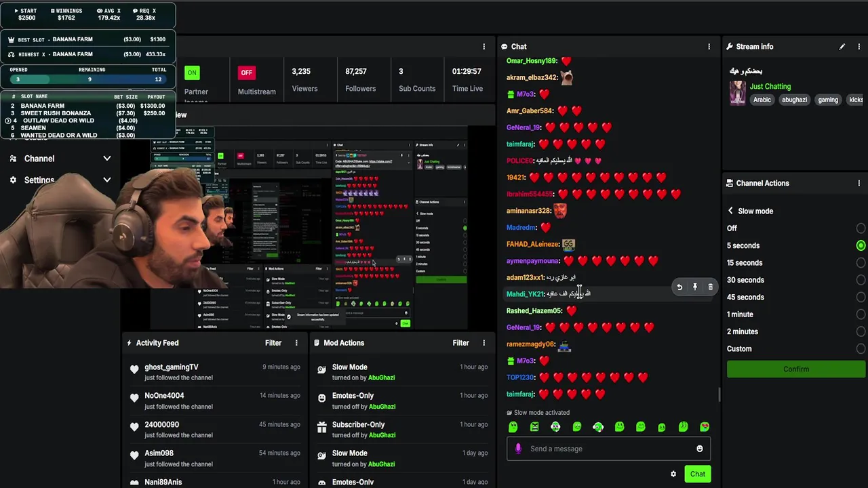The width and height of the screenshot is (868, 488).
Task: Reply to Mahdi_YK21's chat message
Action: coord(679,287)
